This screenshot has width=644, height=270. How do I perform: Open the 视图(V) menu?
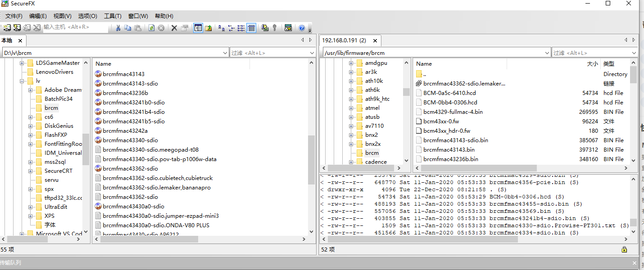[62, 16]
